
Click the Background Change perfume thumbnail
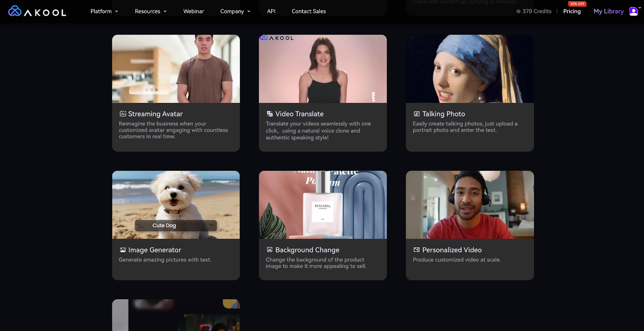tap(323, 205)
